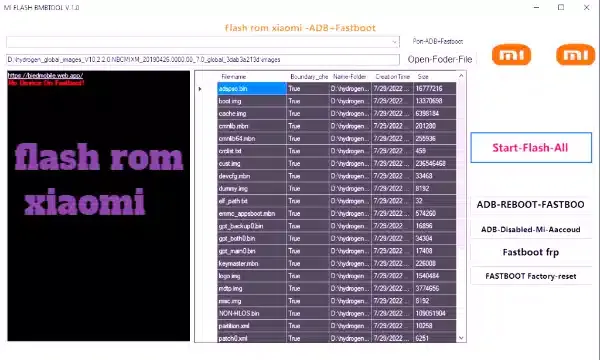
Task: Select the crclist.txt file cell
Action: [x=252, y=151]
